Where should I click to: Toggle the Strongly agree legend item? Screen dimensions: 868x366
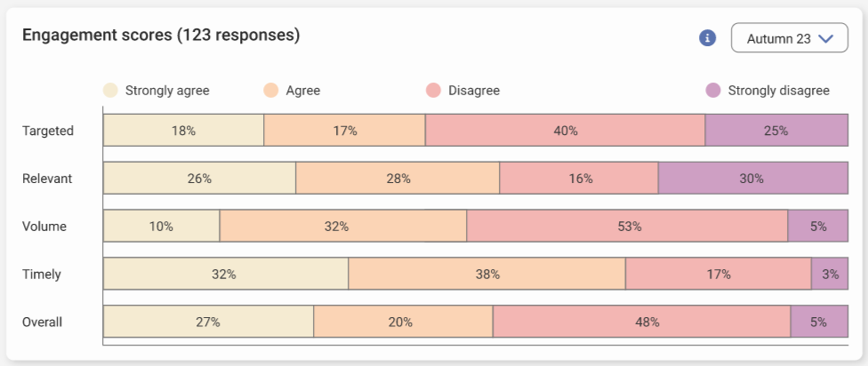click(x=157, y=91)
